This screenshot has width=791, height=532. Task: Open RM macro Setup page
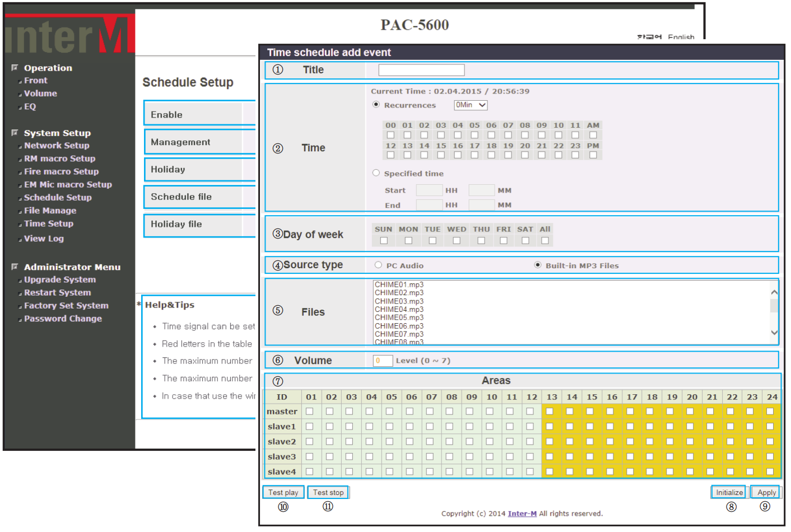coord(59,158)
